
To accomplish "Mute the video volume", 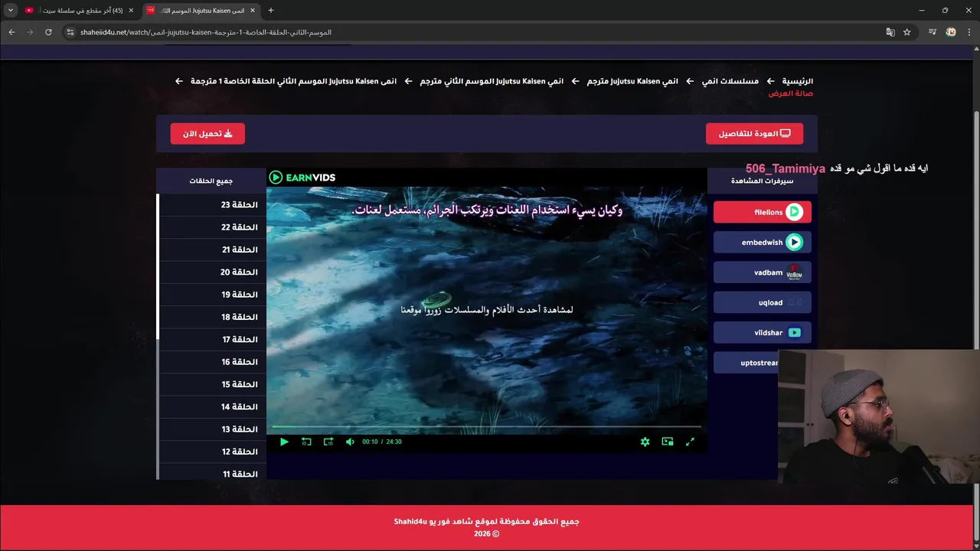I will click(350, 442).
